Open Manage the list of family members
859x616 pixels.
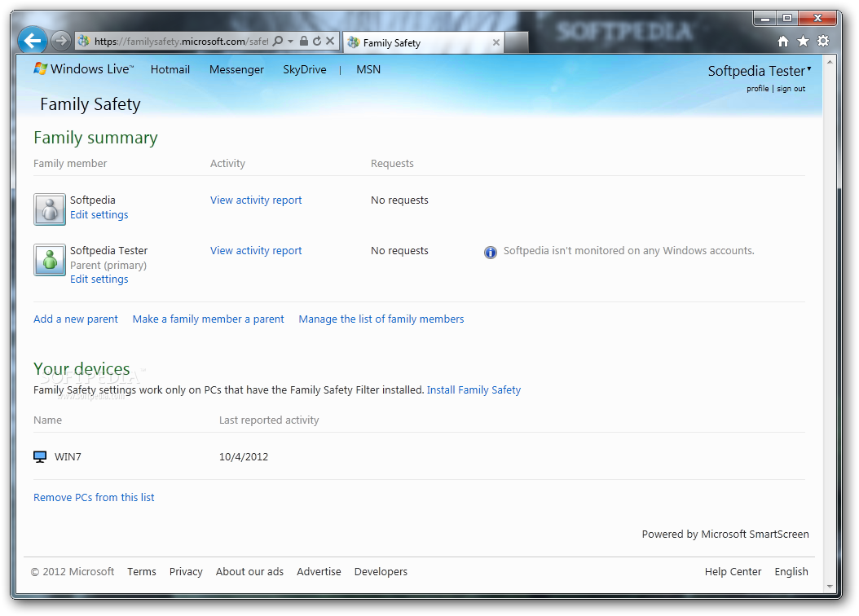coord(381,319)
